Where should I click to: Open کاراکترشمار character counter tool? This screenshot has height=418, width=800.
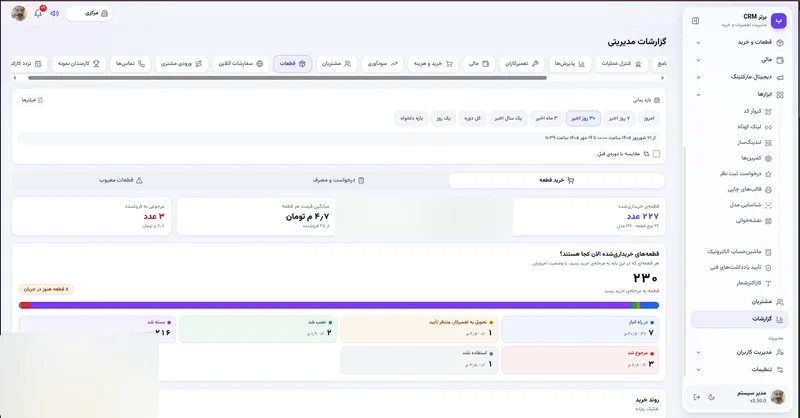click(754, 283)
